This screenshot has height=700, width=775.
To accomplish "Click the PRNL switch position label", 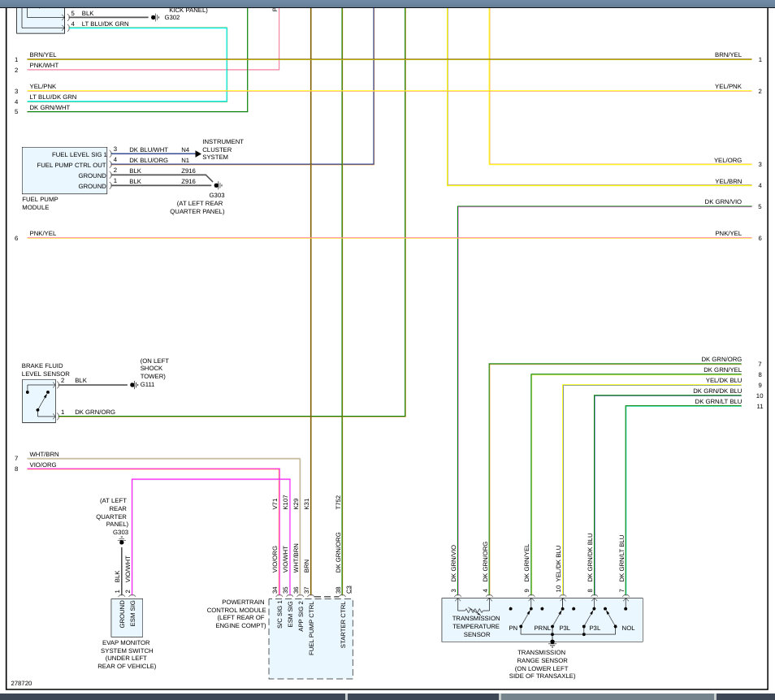I will coord(542,628).
